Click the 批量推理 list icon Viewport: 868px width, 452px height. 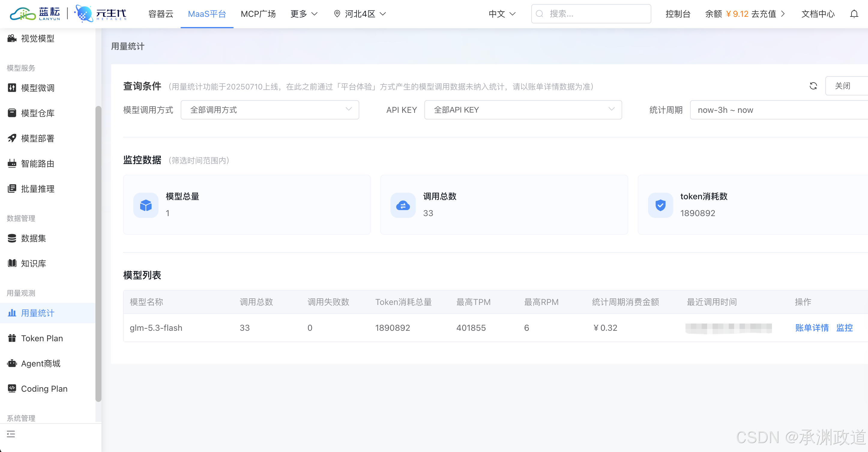[x=12, y=188]
